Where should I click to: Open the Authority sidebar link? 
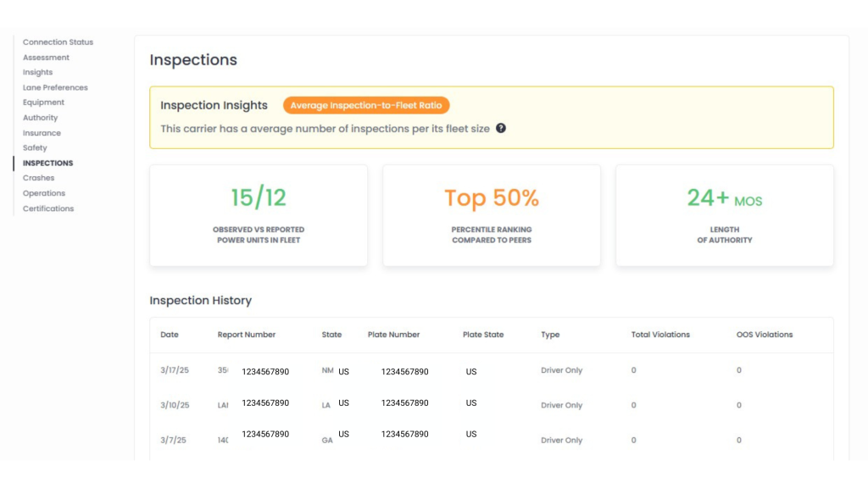point(40,118)
